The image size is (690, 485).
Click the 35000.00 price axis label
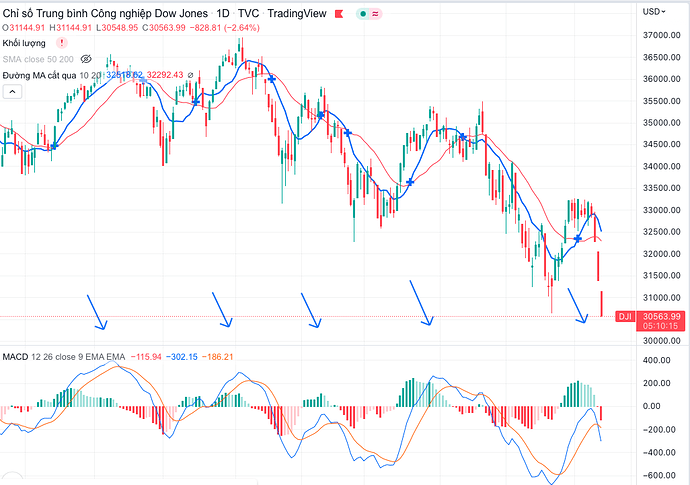click(x=661, y=122)
